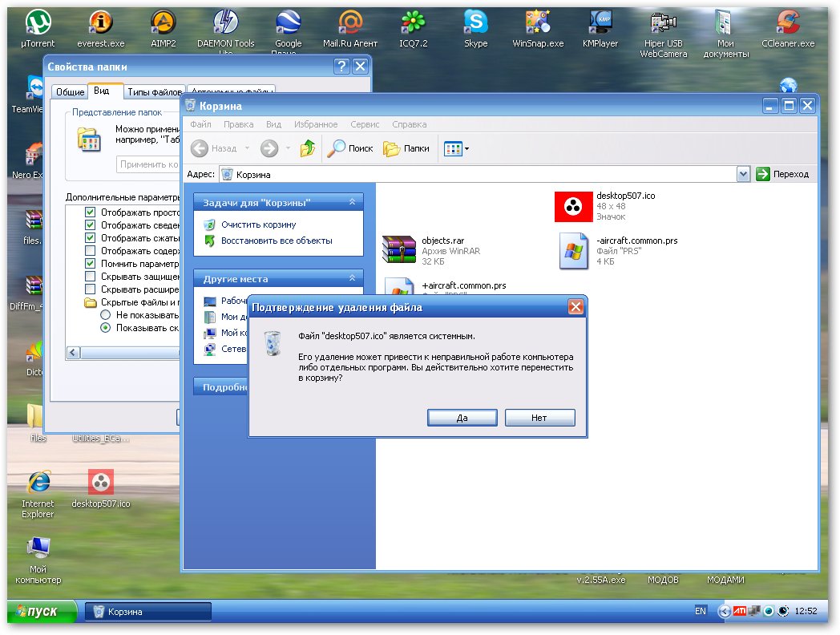The image size is (840, 635).
Task: Click the EN language indicator
Action: pyautogui.click(x=701, y=611)
